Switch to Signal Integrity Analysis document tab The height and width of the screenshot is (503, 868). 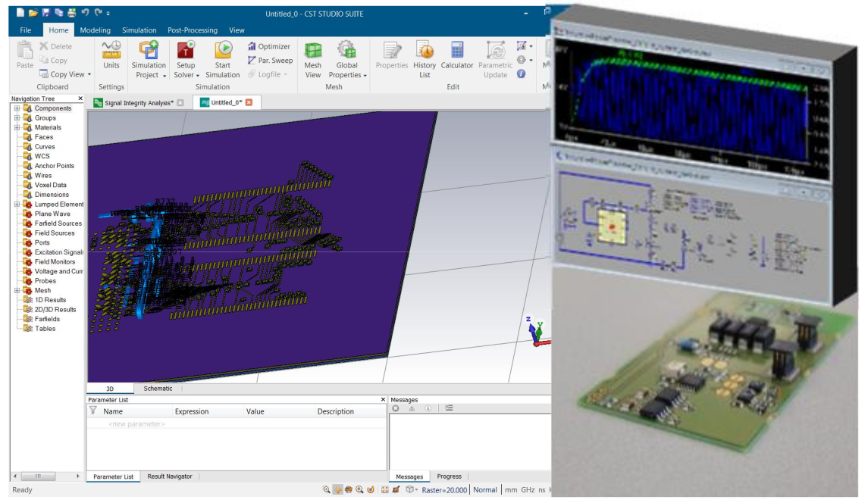(x=139, y=102)
